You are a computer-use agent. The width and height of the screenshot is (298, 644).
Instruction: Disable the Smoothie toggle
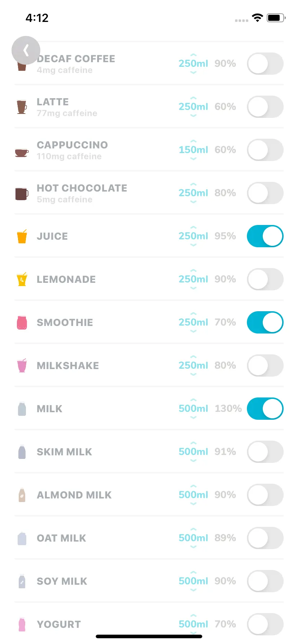click(265, 322)
